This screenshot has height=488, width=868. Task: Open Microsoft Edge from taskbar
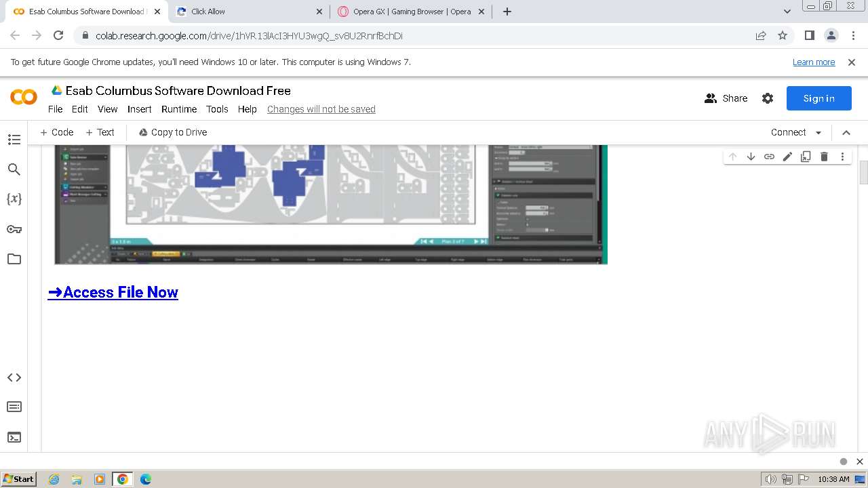click(145, 479)
